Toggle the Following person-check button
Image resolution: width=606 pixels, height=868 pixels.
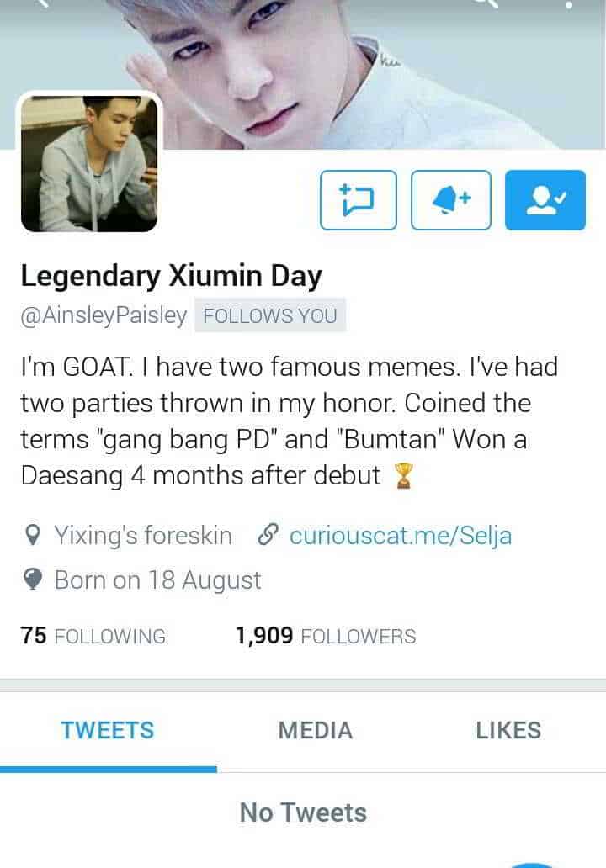[x=545, y=200]
